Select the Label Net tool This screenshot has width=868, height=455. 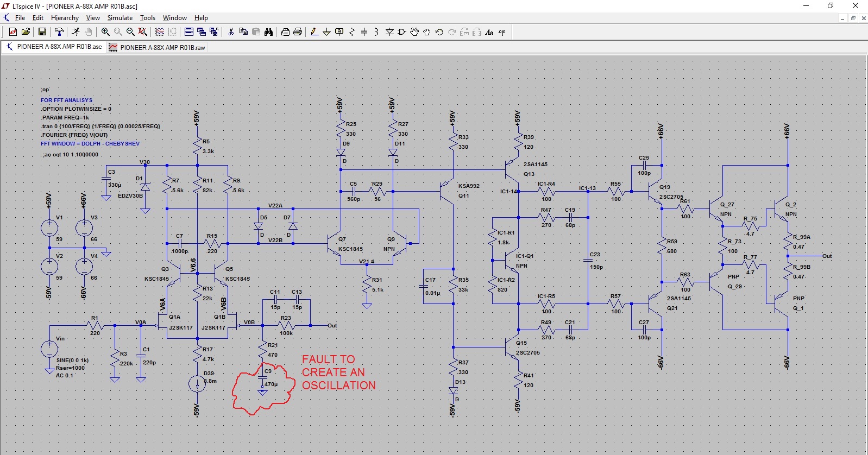pos(339,32)
